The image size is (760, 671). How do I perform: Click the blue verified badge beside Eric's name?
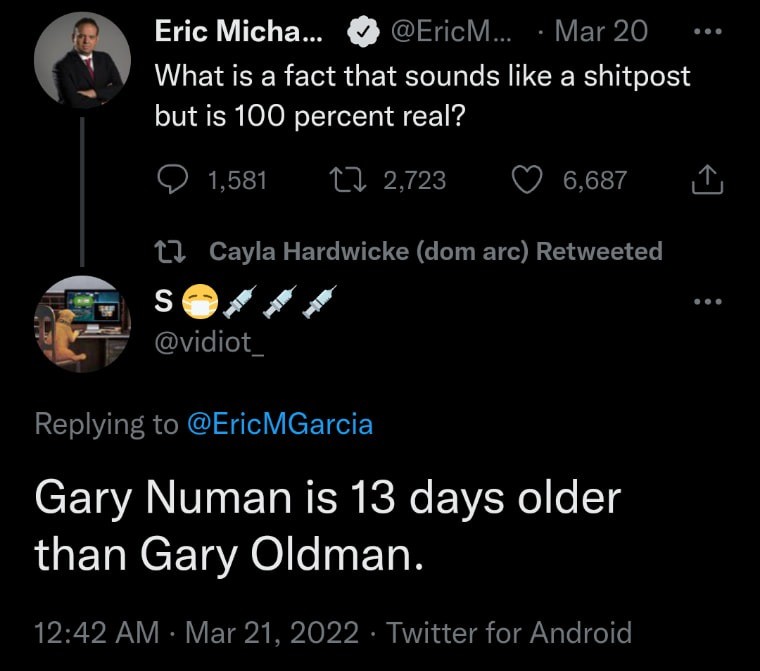pos(361,32)
